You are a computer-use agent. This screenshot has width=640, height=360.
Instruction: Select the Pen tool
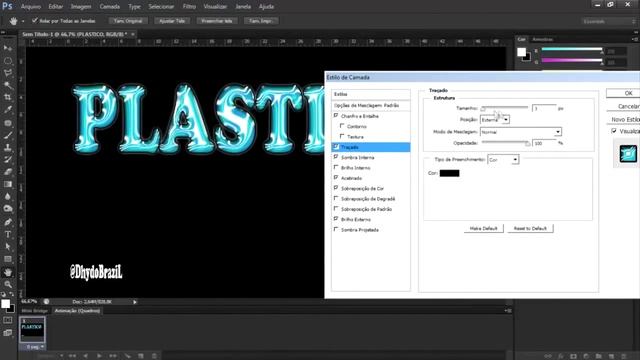point(8,222)
